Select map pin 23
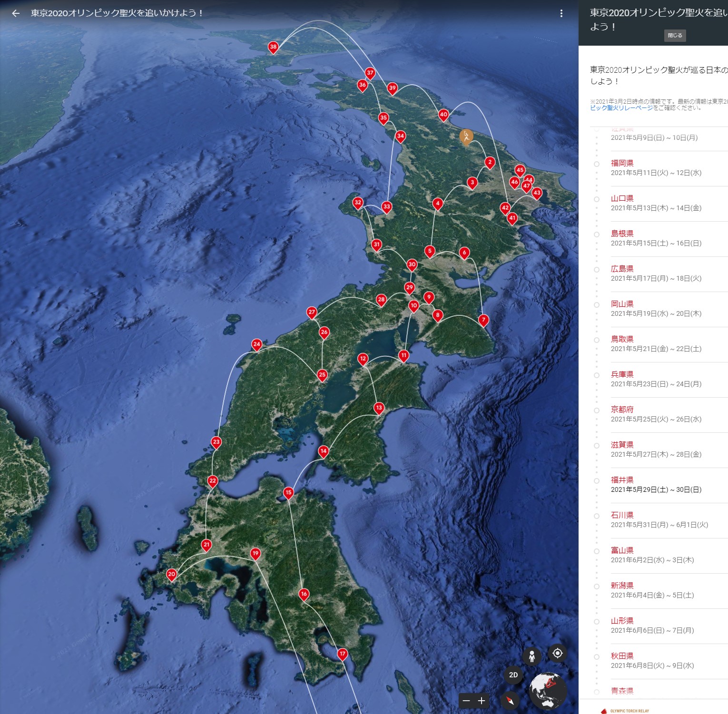Screen dimensions: 728x714 pos(216,442)
